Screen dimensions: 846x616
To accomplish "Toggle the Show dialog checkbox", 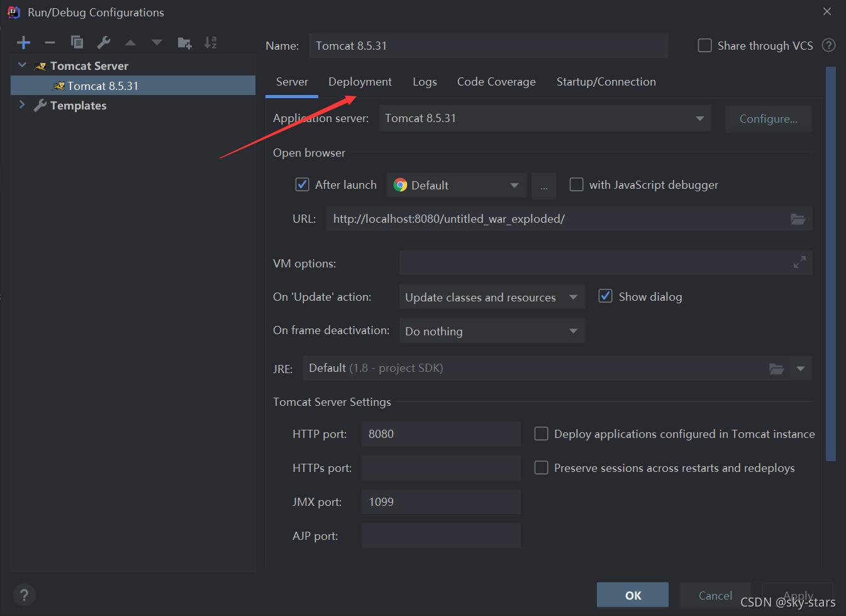I will coord(605,296).
